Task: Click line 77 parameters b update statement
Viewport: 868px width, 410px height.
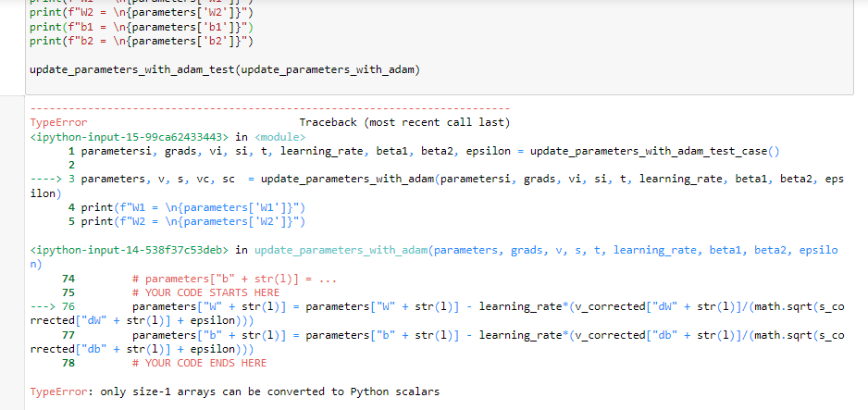Action: point(438,342)
